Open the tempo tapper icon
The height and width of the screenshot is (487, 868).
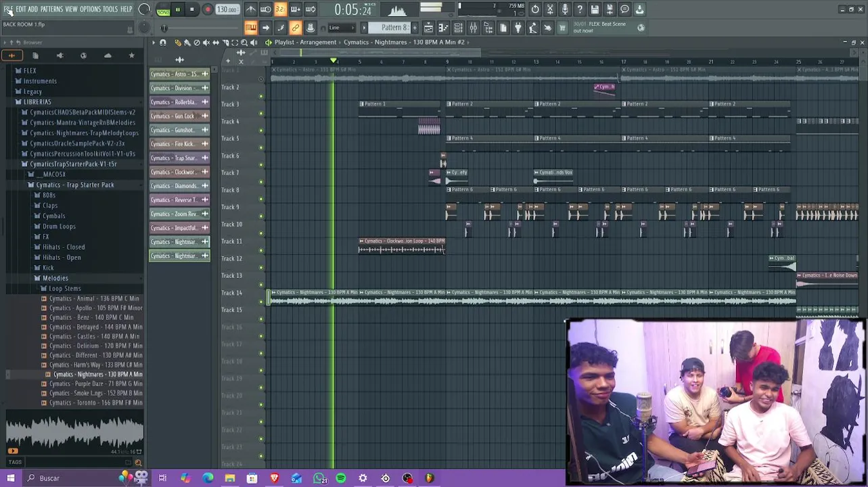[532, 28]
